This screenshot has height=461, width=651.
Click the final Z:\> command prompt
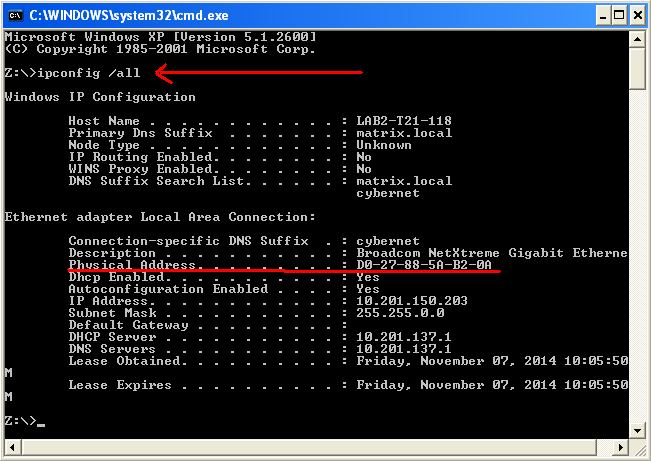(21, 421)
